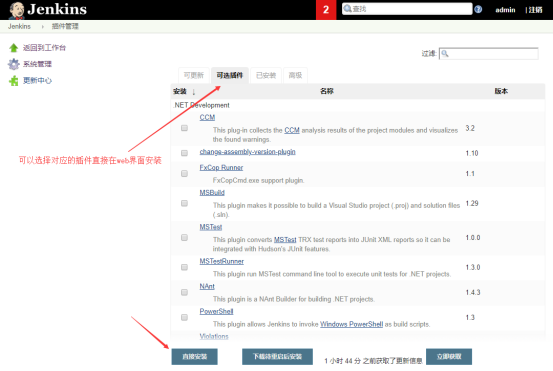Click Windows PowerShell link in description
Screen dimensions: 553x371
(352, 324)
